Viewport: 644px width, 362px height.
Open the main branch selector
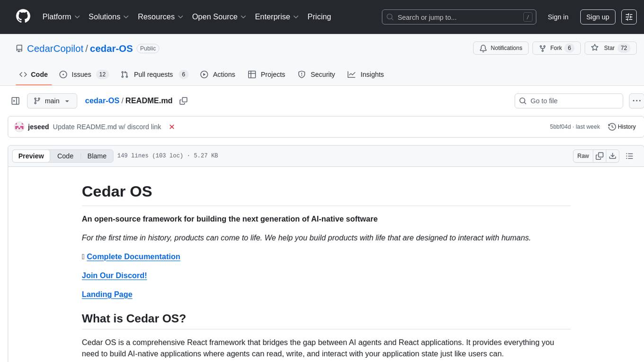pyautogui.click(x=52, y=101)
